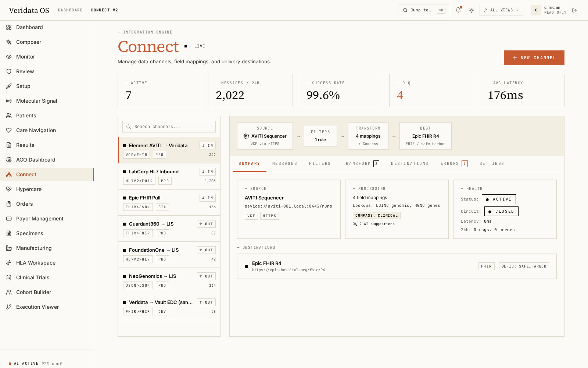
Task: Click the Avg Latency 176ms card
Action: pyautogui.click(x=522, y=91)
